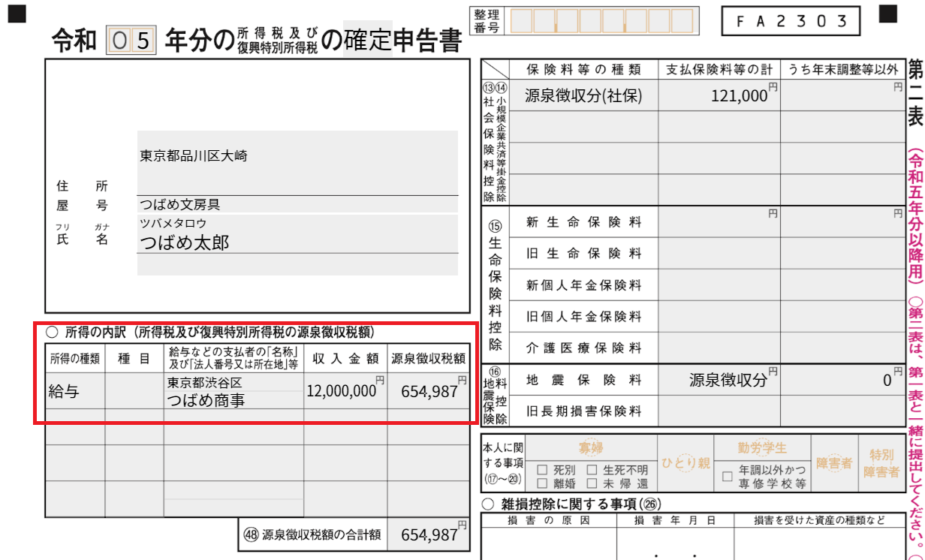The width and height of the screenshot is (925, 560).
Task: Click the 源泉徴収分(社保) insurance type cell
Action: click(583, 96)
